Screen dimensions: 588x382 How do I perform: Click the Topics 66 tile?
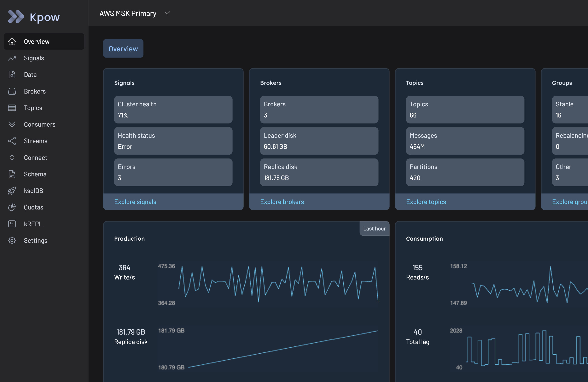pos(465,110)
